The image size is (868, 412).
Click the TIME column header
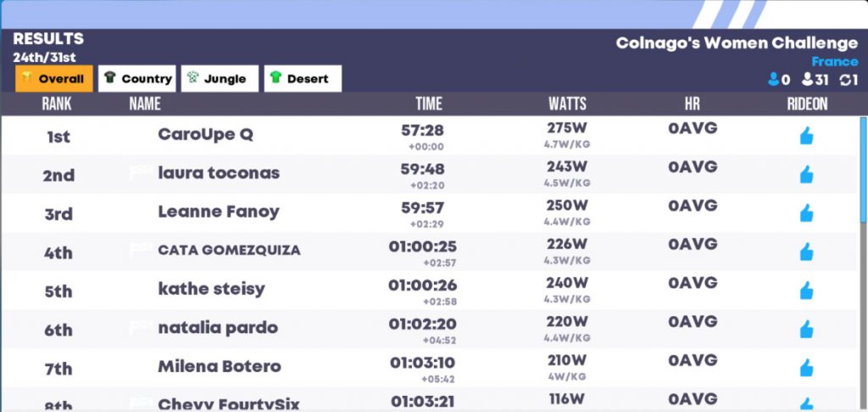429,103
